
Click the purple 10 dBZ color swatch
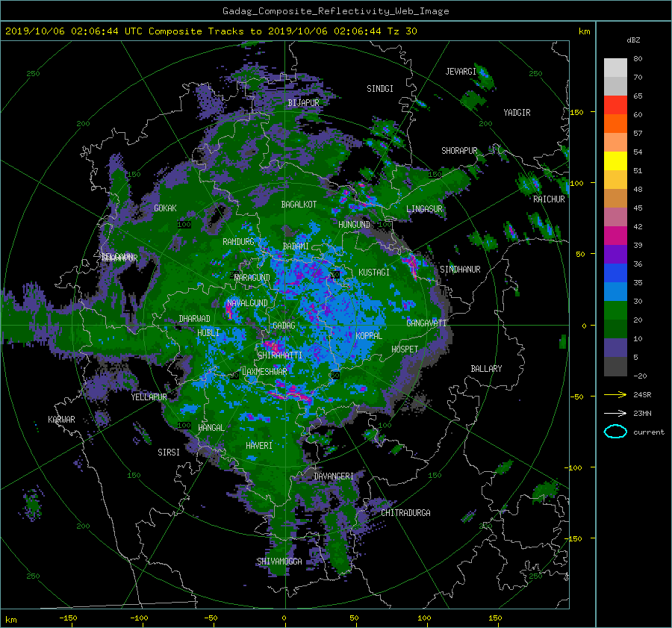[615, 348]
